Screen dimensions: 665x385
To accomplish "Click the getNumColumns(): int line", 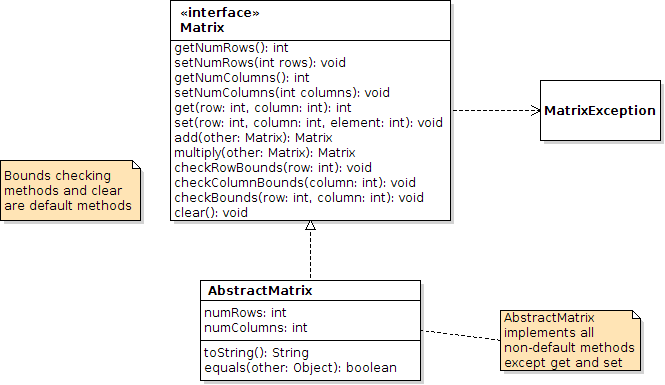I will pos(242,78).
